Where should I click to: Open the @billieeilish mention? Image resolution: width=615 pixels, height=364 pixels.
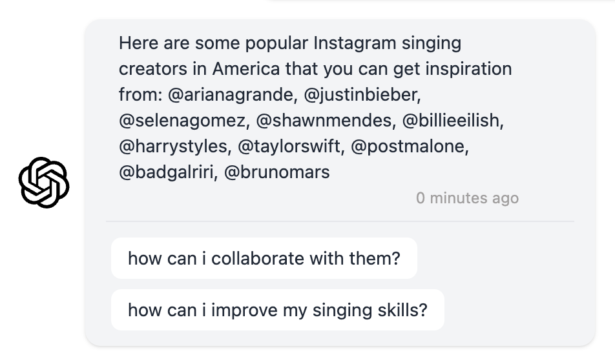tap(452, 121)
